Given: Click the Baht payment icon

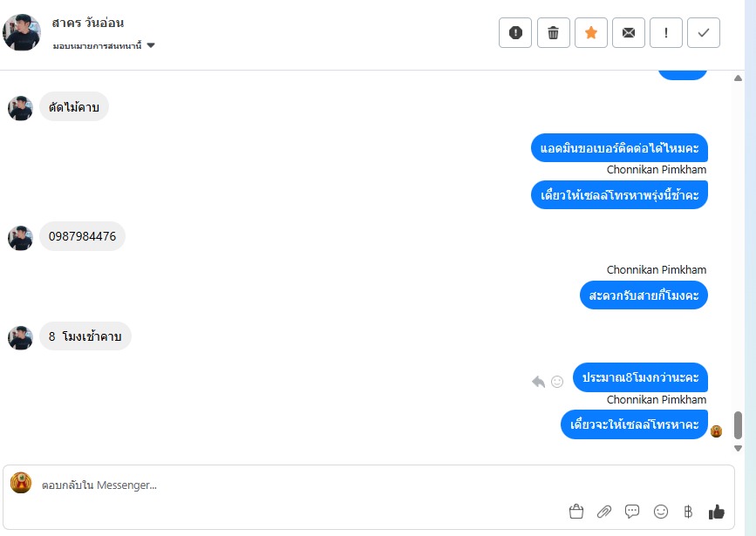Looking at the screenshot, I should point(688,512).
